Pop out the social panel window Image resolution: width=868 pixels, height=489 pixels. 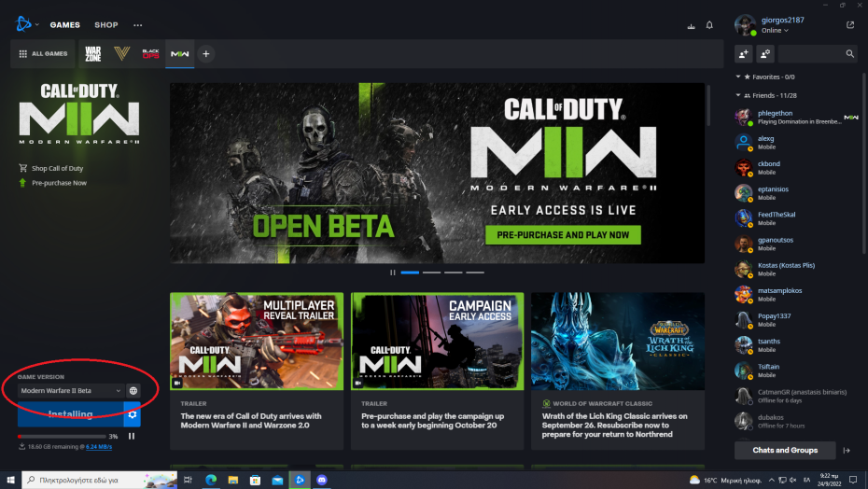point(850,25)
